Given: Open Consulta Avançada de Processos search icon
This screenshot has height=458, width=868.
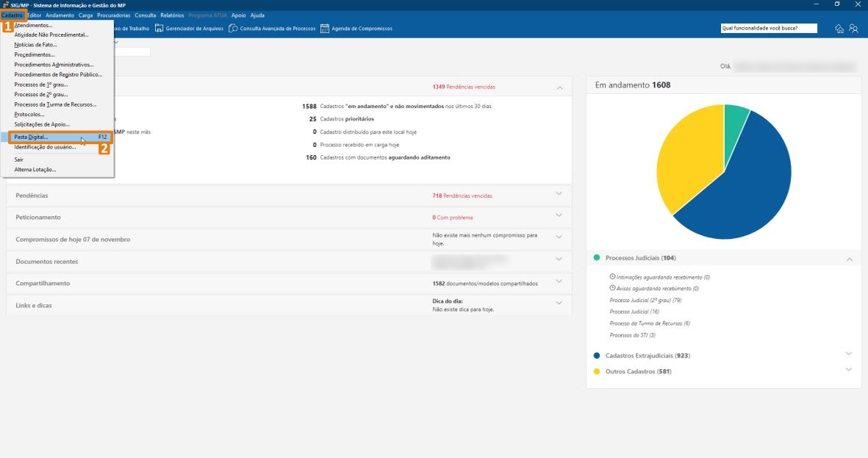Looking at the screenshot, I should [233, 29].
